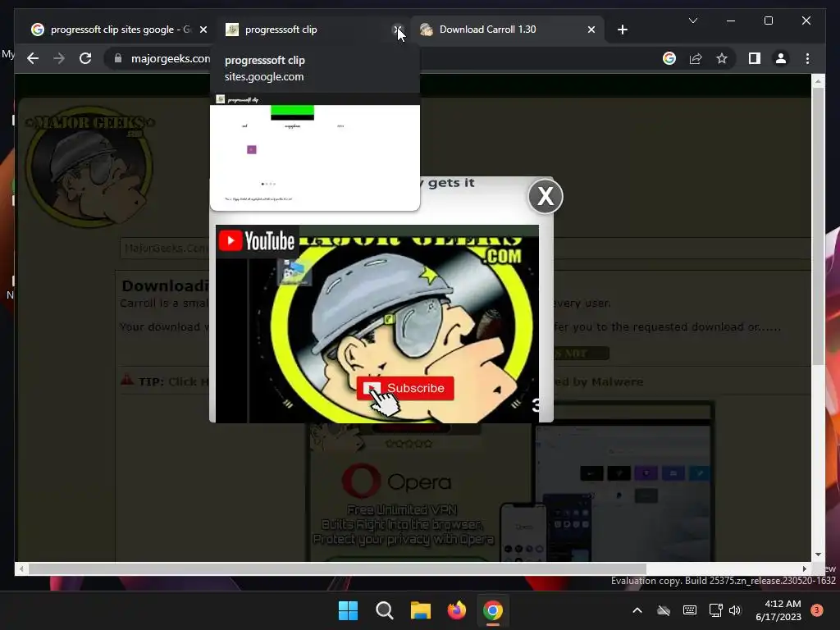Image resolution: width=840 pixels, height=630 pixels.
Task: Click the scroll down arrow
Action: click(818, 555)
